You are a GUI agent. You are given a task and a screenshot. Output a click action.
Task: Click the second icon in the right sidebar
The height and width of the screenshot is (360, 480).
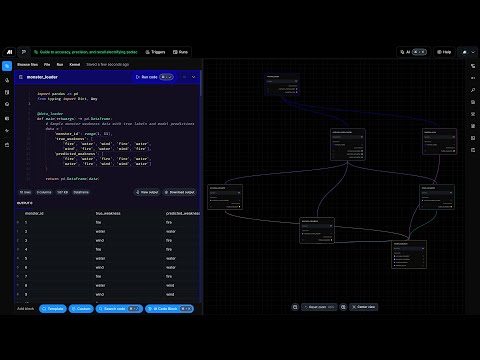pos(473,78)
